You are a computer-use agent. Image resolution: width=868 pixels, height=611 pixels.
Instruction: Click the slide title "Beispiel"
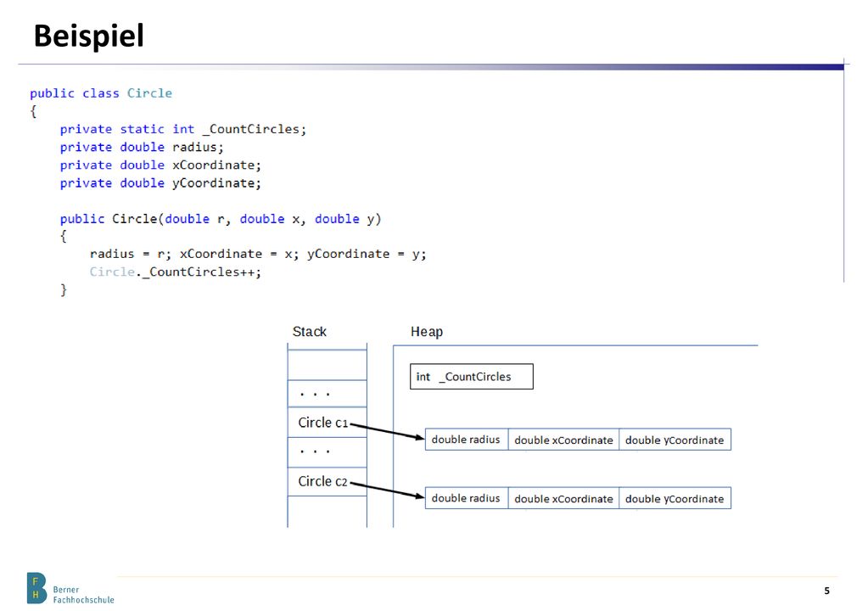pos(88,36)
